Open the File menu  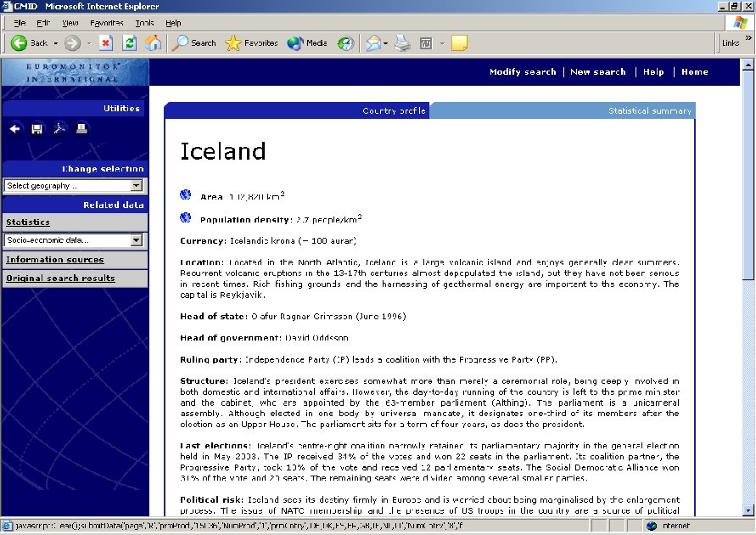coord(20,23)
